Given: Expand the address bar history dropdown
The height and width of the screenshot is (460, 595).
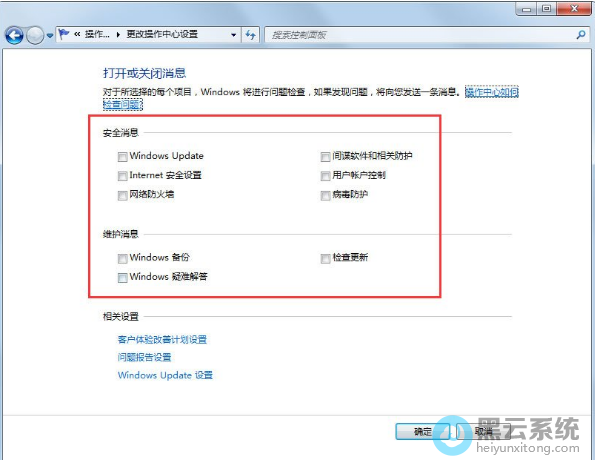Looking at the screenshot, I should 233,35.
